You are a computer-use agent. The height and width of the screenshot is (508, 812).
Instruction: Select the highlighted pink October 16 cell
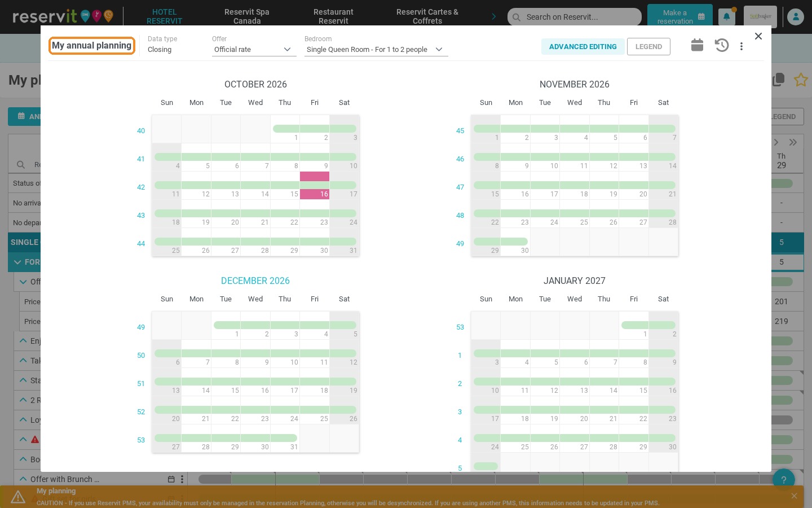coord(315,186)
